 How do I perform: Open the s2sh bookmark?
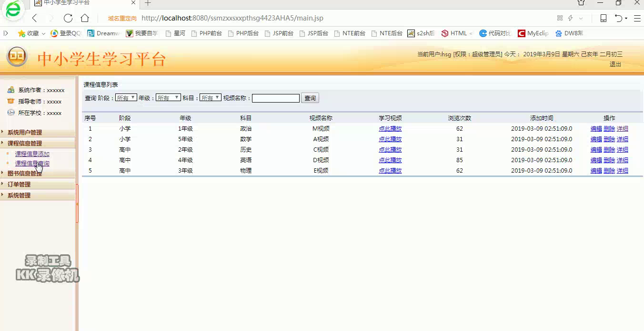(421, 33)
